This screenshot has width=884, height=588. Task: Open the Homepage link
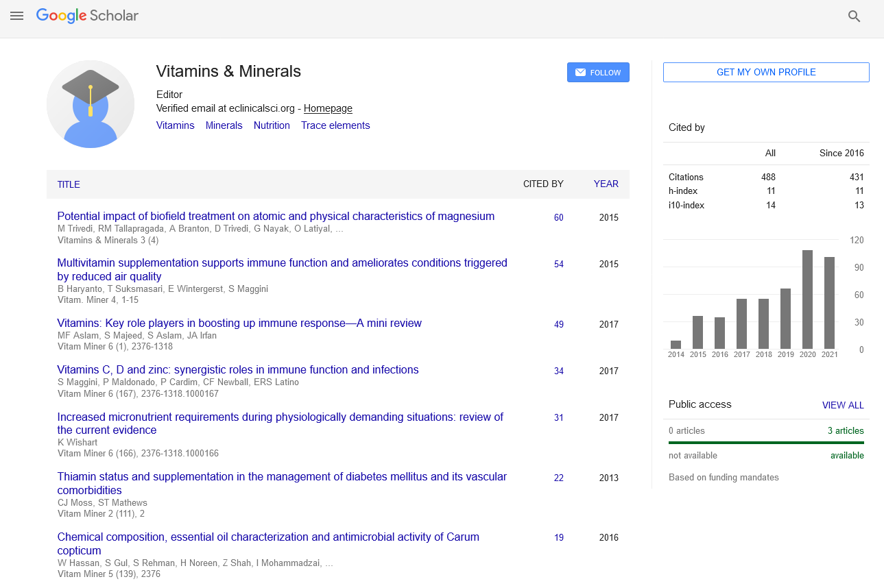point(328,108)
